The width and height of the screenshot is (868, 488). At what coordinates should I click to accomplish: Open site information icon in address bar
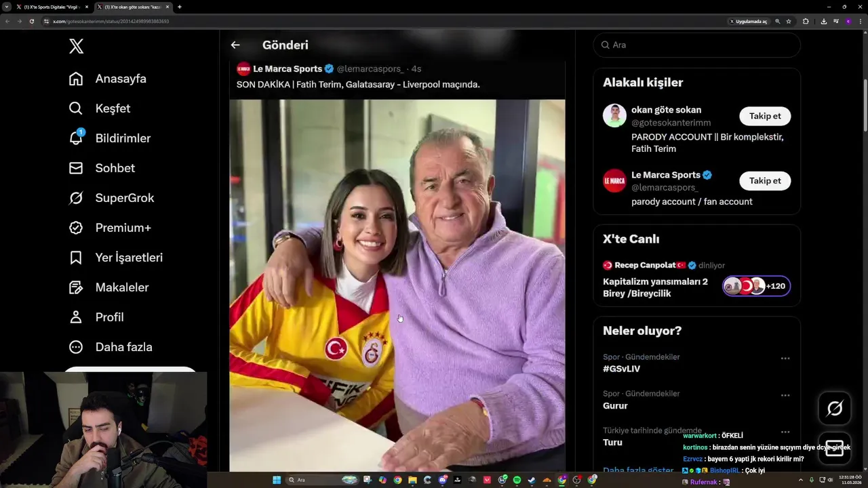(x=46, y=21)
